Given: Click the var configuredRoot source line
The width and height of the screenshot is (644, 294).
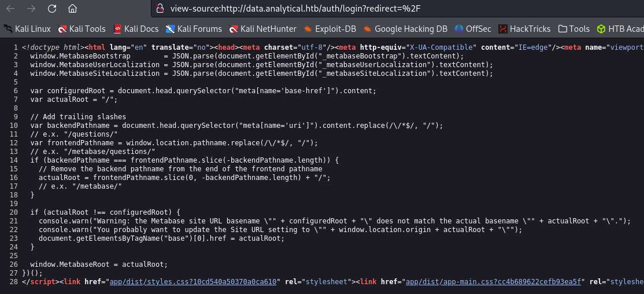Looking at the screenshot, I should [x=203, y=90].
